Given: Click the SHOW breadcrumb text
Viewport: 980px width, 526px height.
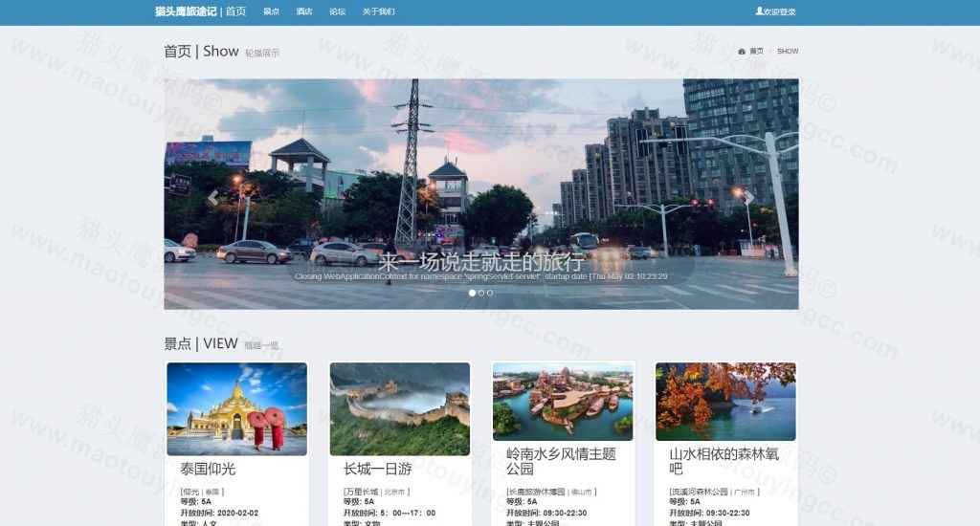Looking at the screenshot, I should (x=788, y=52).
